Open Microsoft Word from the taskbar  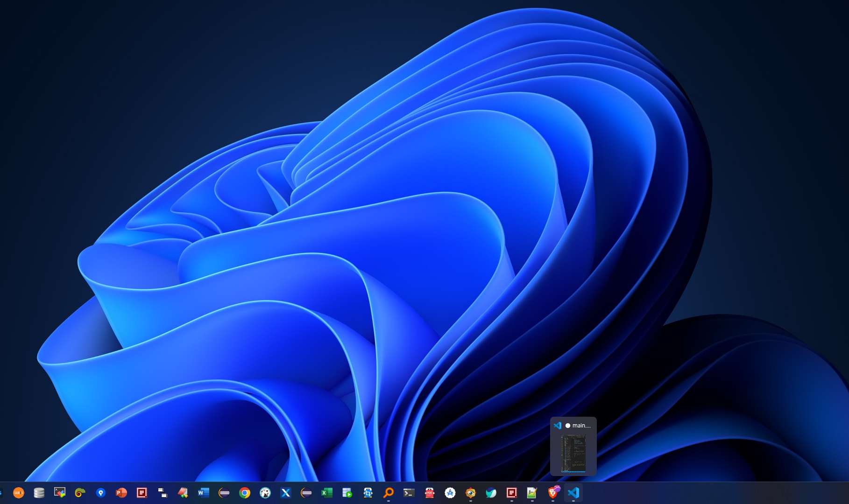tap(204, 493)
